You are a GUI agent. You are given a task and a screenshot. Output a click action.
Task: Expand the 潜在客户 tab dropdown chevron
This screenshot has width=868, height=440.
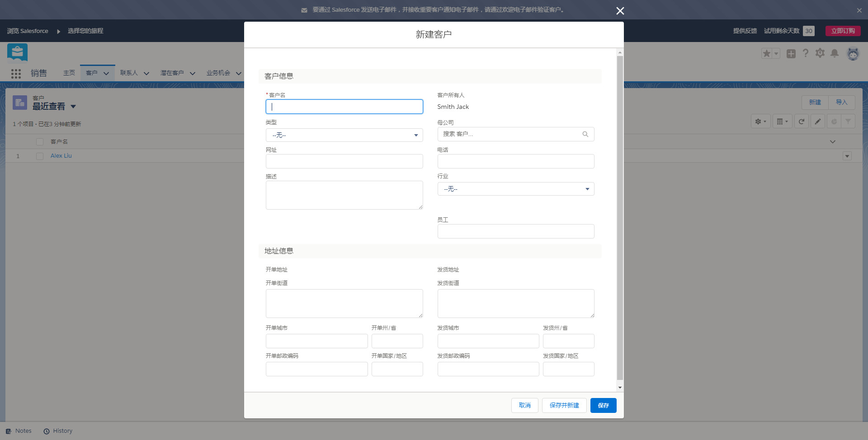193,73
